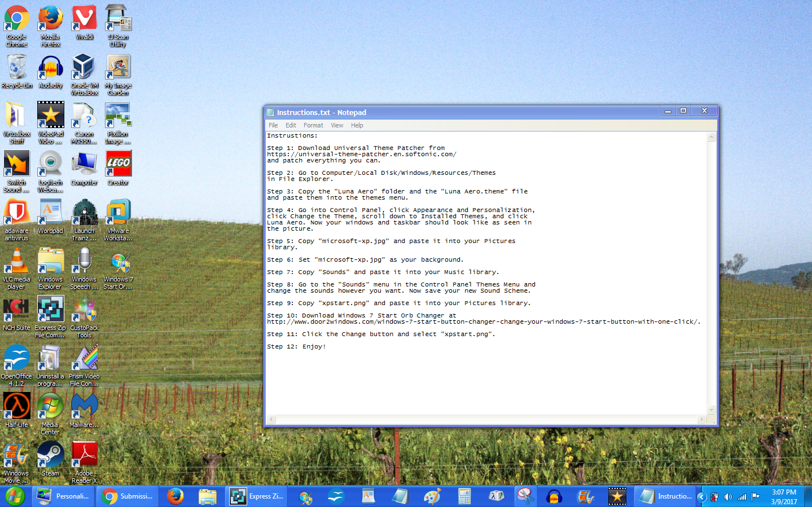Open the Edit menu in Notepad
This screenshot has height=507, width=812.
click(291, 125)
